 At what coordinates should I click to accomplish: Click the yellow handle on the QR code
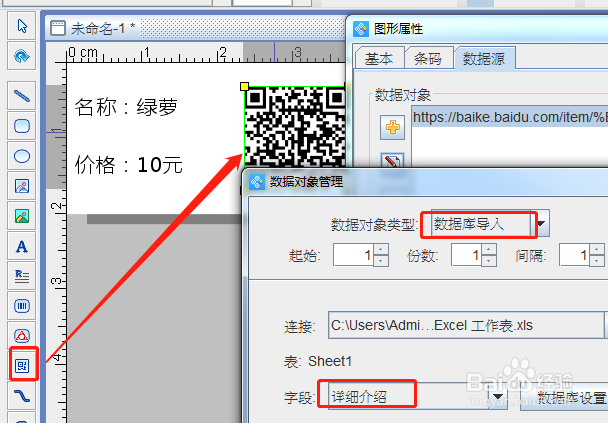(x=244, y=86)
